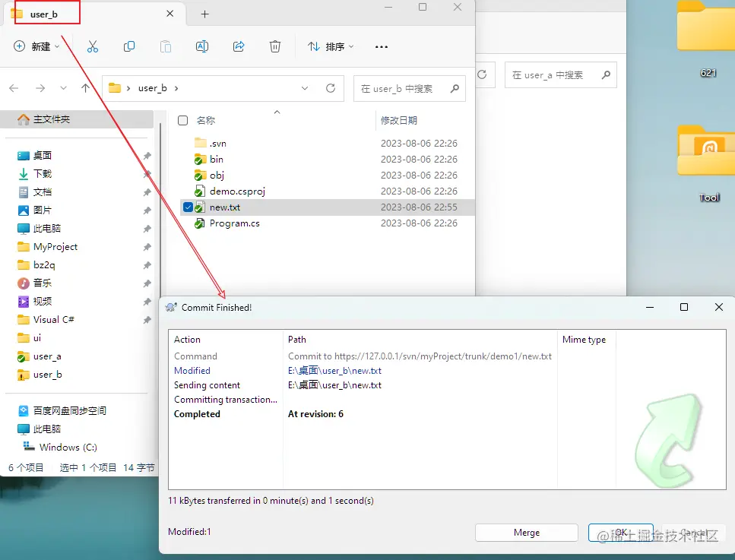735x560 pixels.
Task: Open 百度网盘同步空间 in the sidebar
Action: 69,410
